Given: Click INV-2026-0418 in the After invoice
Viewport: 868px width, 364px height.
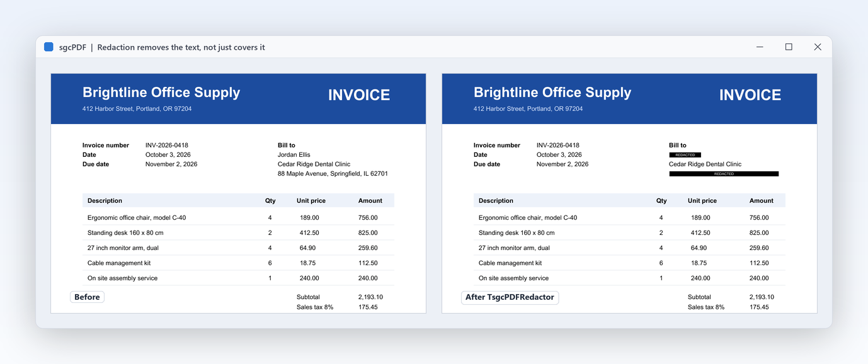Looking at the screenshot, I should click(558, 145).
